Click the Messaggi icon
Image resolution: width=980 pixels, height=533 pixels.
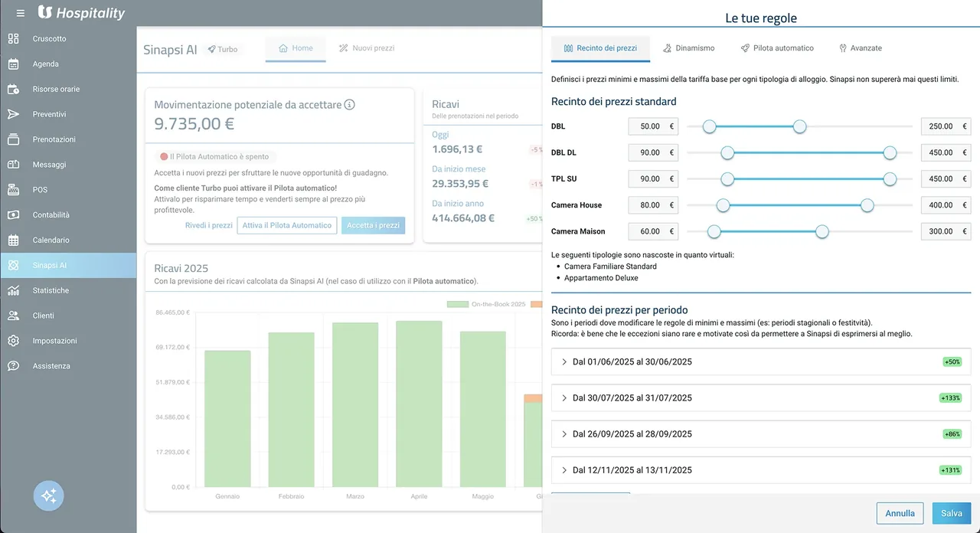13,165
